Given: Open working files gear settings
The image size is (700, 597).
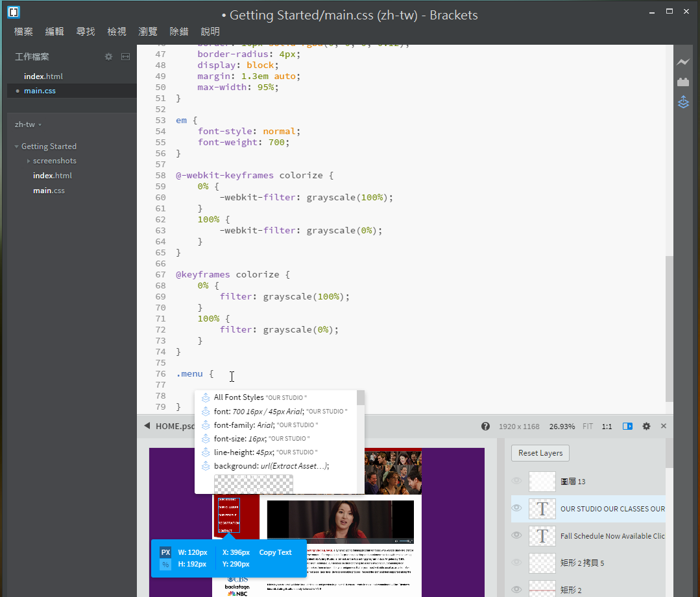Looking at the screenshot, I should [x=108, y=57].
